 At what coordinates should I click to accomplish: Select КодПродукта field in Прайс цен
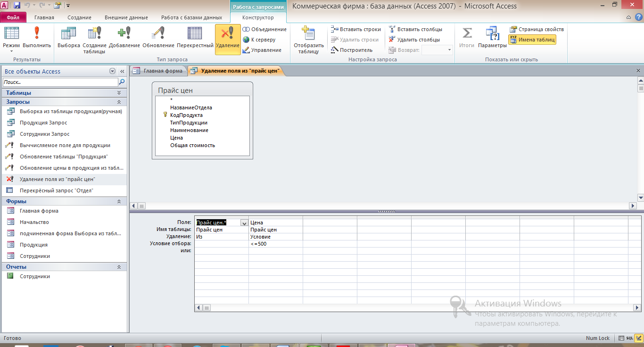pyautogui.click(x=186, y=115)
